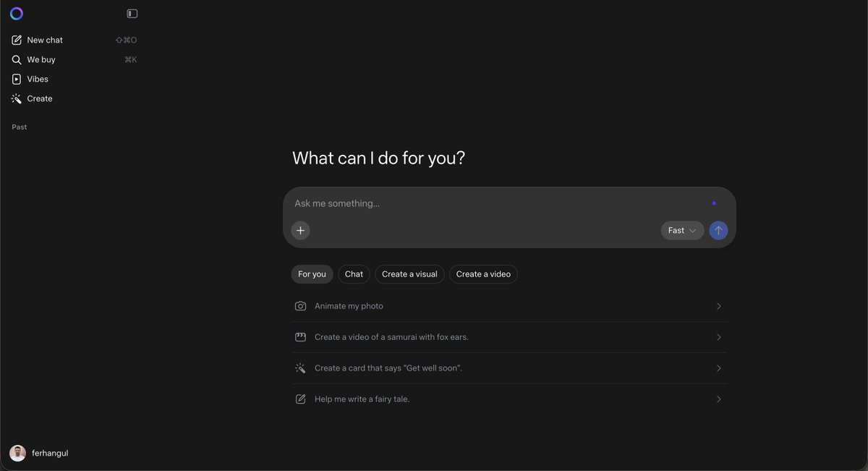The width and height of the screenshot is (868, 471).
Task: Click the pencil icon beside fairy tale suggestion
Action: coord(300,399)
